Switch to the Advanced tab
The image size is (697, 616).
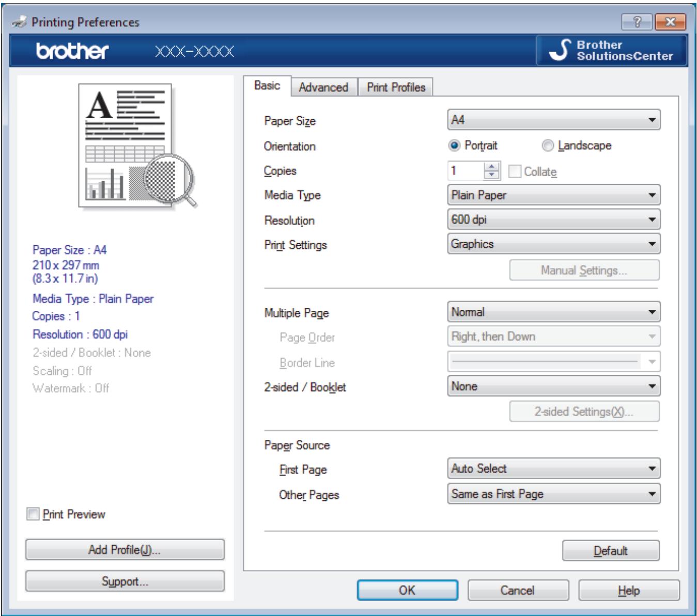(x=323, y=87)
